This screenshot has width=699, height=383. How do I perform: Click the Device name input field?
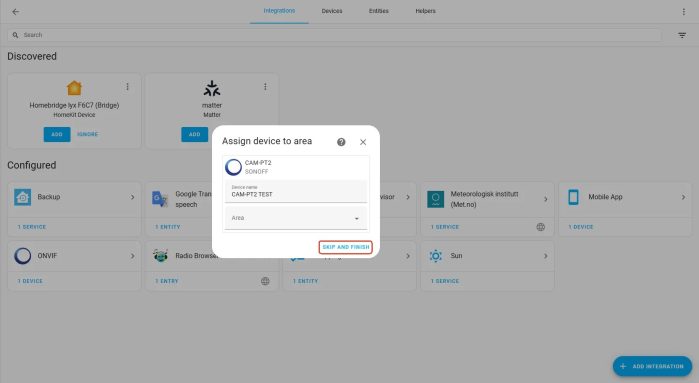pyautogui.click(x=296, y=191)
